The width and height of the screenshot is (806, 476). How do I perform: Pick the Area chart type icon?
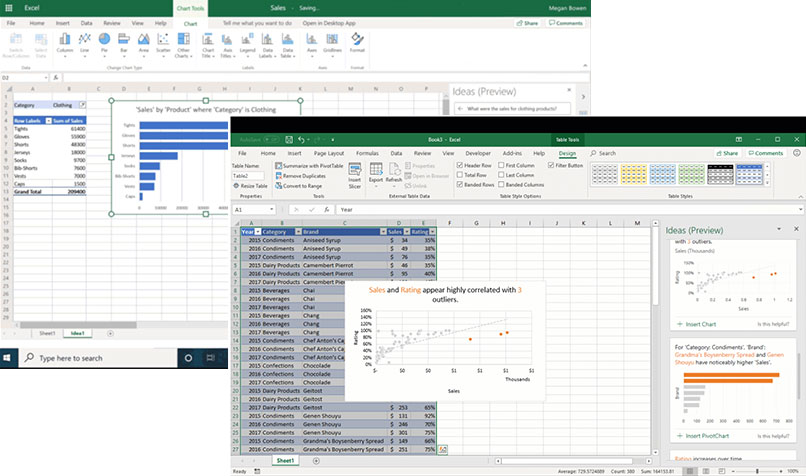coord(144,43)
